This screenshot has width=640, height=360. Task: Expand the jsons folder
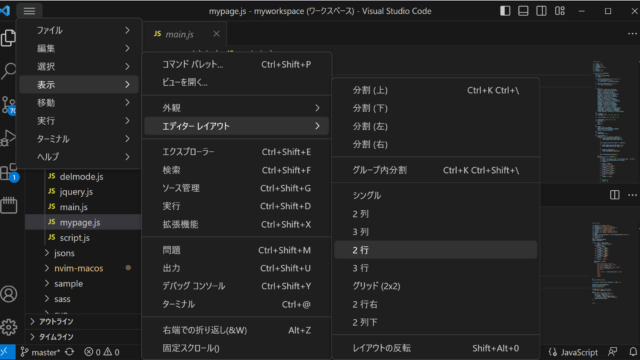pyautogui.click(x=83, y=253)
